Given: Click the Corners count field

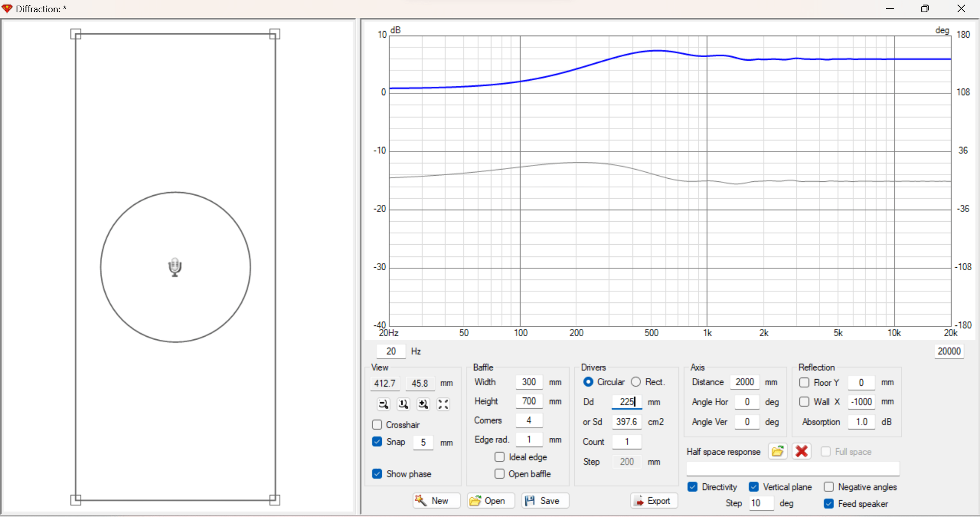Looking at the screenshot, I should pos(529,420).
